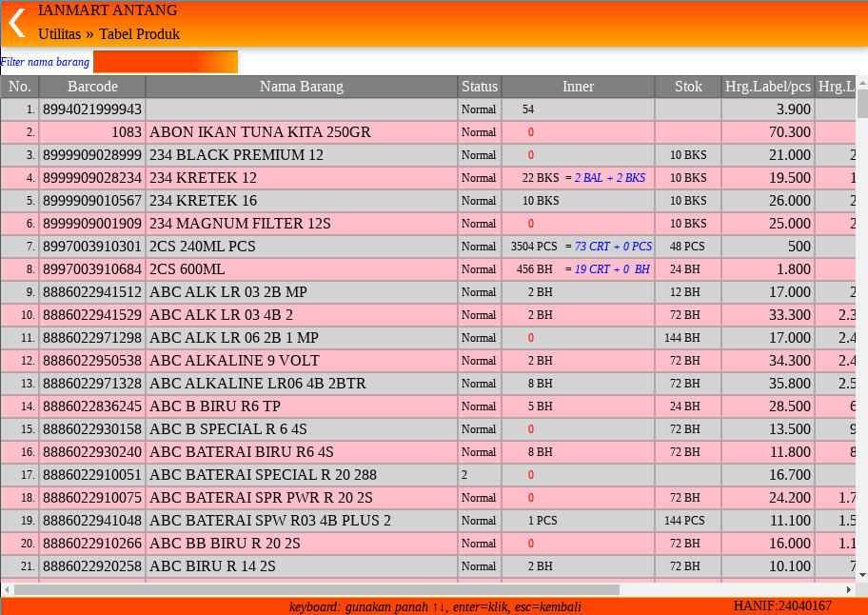Click the Barcode column header
868x615 pixels.
coord(92,87)
